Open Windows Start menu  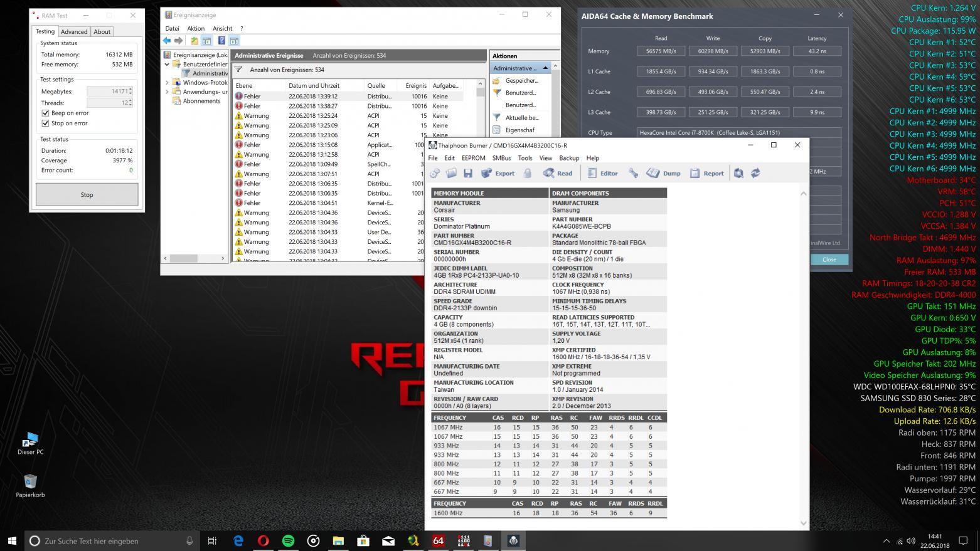point(13,540)
